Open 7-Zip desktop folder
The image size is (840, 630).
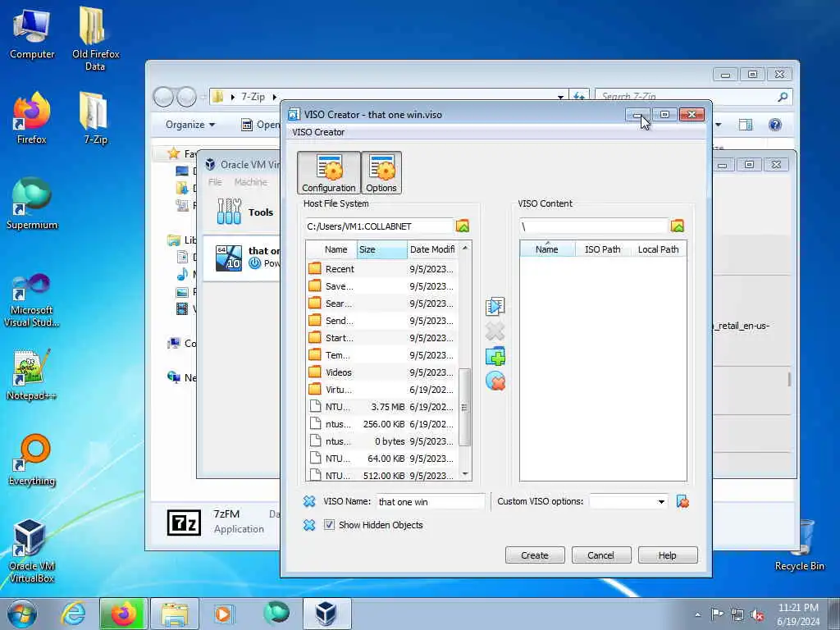click(x=95, y=118)
